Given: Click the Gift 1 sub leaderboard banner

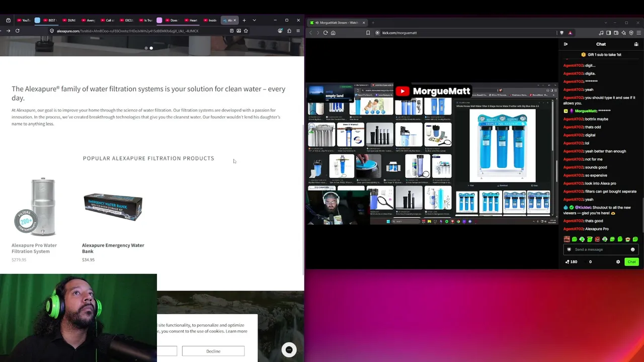Looking at the screenshot, I should [601, 54].
